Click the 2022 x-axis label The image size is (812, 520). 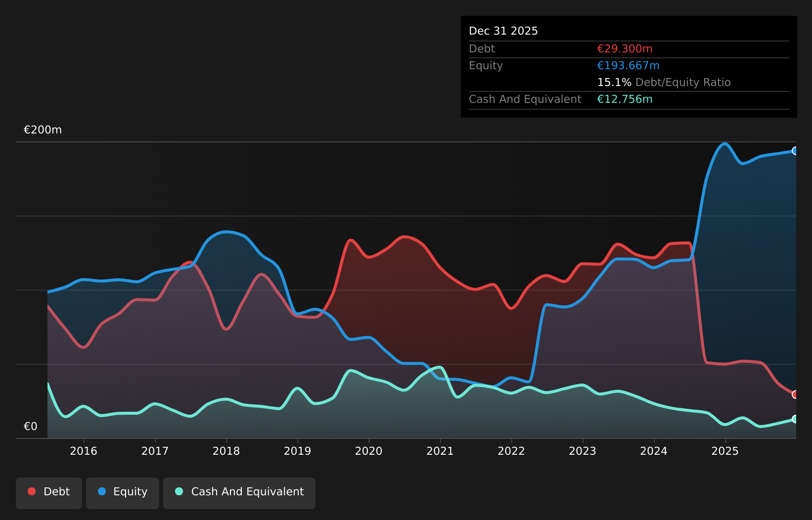[x=511, y=451]
